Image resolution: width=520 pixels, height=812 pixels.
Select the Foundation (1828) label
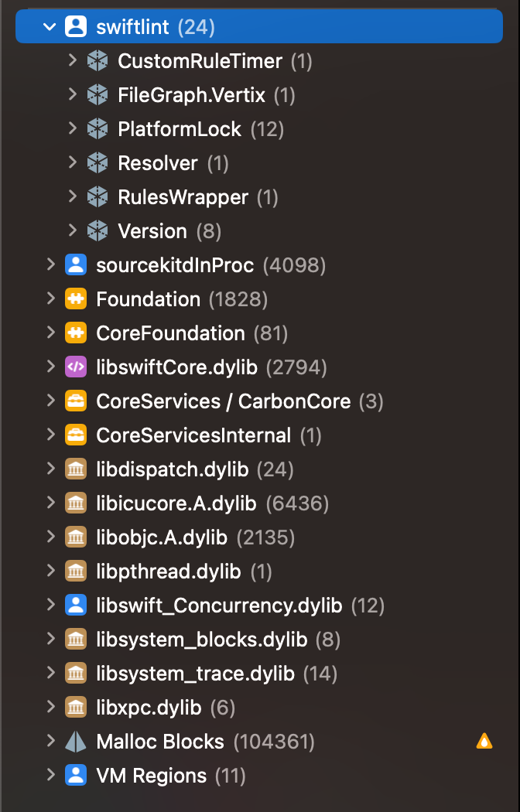182,299
